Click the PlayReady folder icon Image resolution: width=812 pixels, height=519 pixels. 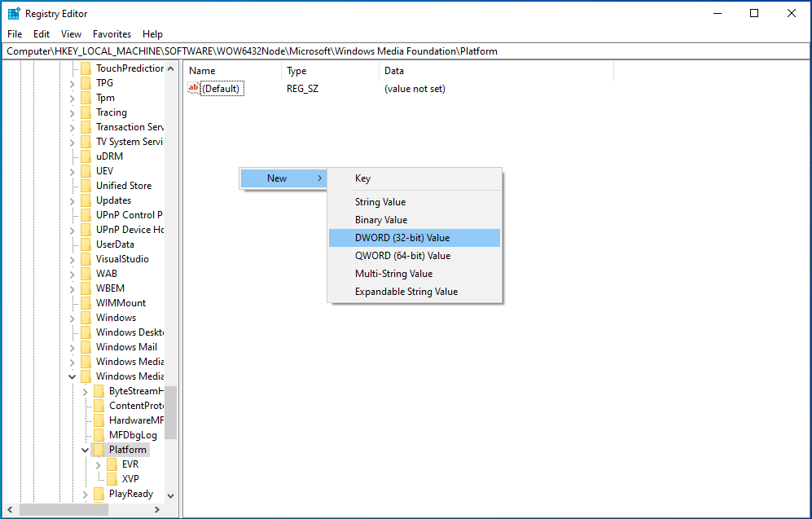(99, 494)
